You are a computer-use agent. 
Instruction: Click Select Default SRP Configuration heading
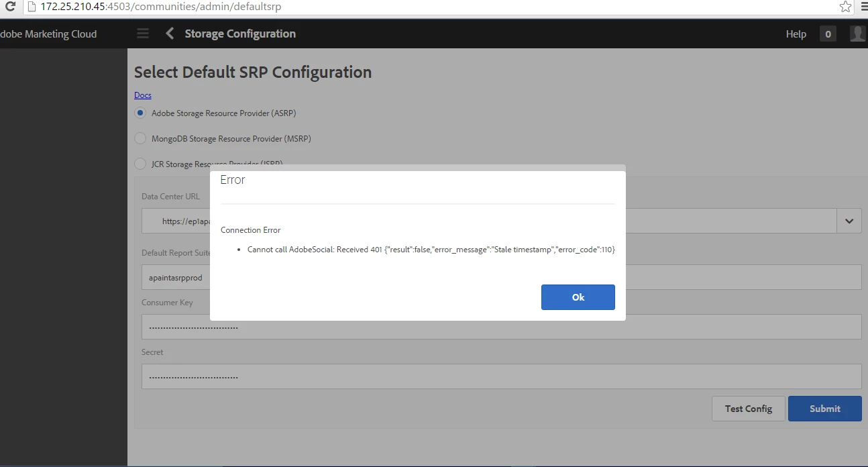pyautogui.click(x=253, y=72)
